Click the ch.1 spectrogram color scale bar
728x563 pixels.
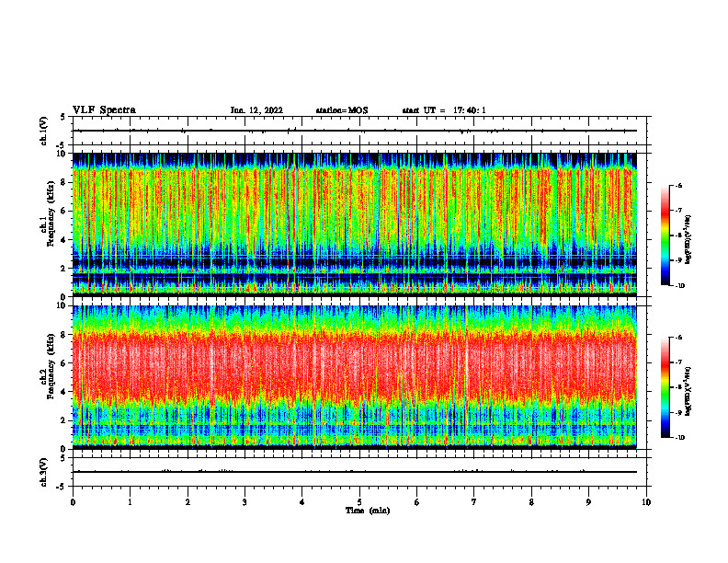click(x=665, y=236)
